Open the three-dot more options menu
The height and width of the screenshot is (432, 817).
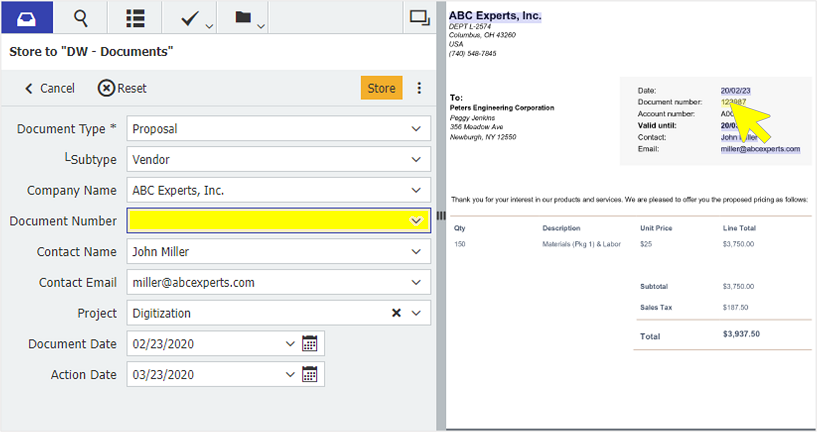point(419,88)
